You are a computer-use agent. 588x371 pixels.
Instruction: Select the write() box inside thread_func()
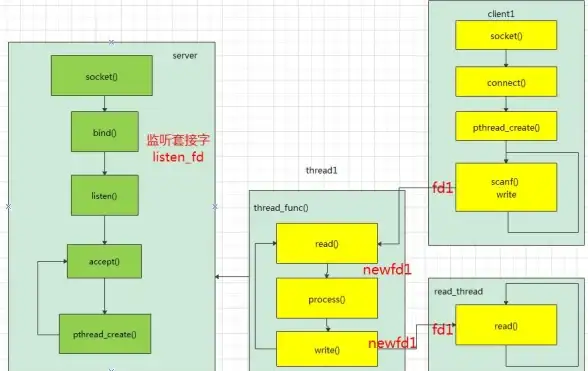327,349
